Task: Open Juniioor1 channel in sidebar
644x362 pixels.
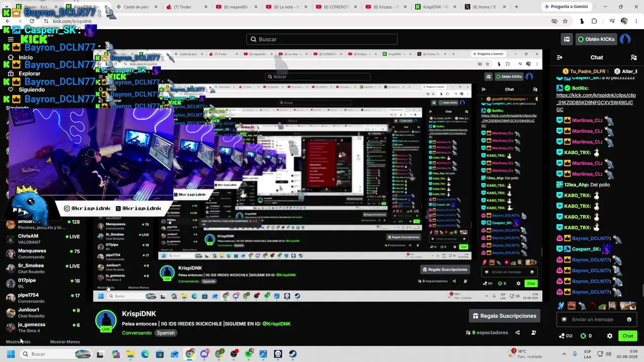Action: 43,312
